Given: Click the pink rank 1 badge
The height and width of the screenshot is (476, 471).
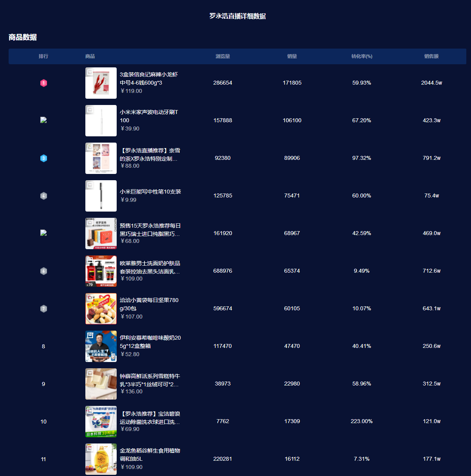Looking at the screenshot, I should click(43, 83).
